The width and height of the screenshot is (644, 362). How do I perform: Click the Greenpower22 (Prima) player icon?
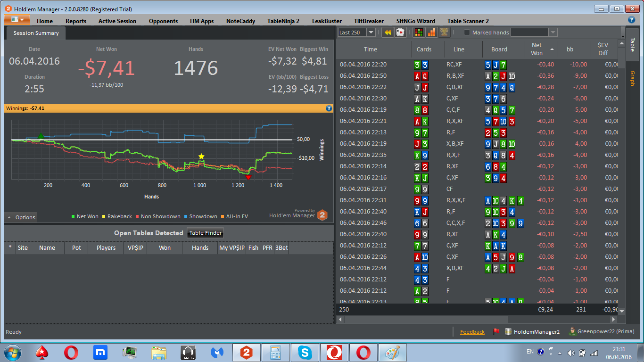point(572,331)
